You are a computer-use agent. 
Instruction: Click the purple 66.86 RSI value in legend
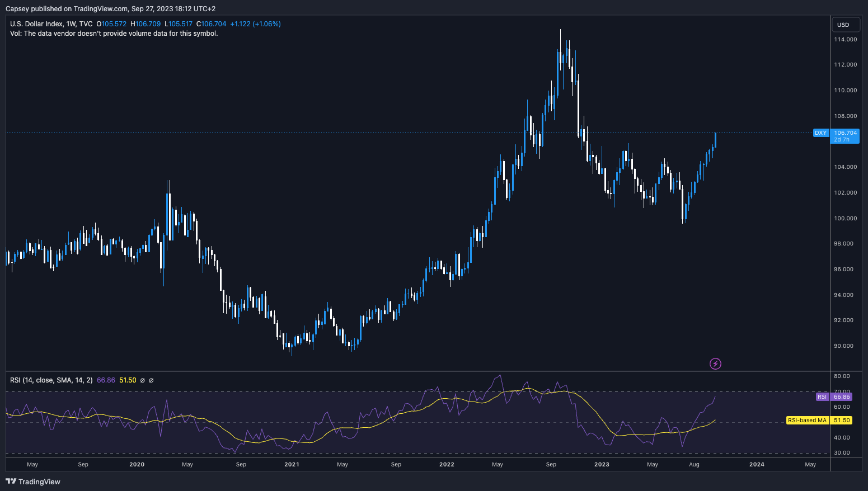[x=106, y=380]
